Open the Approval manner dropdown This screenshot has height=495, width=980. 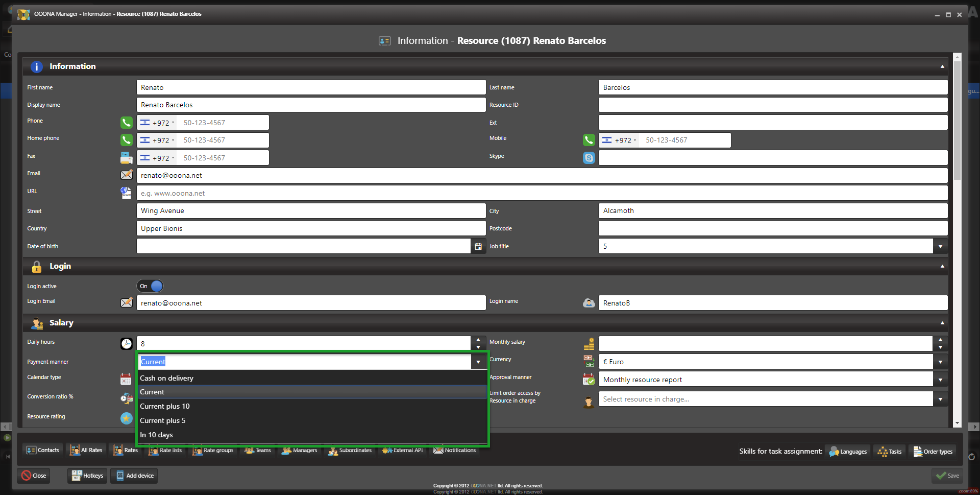[x=940, y=380]
